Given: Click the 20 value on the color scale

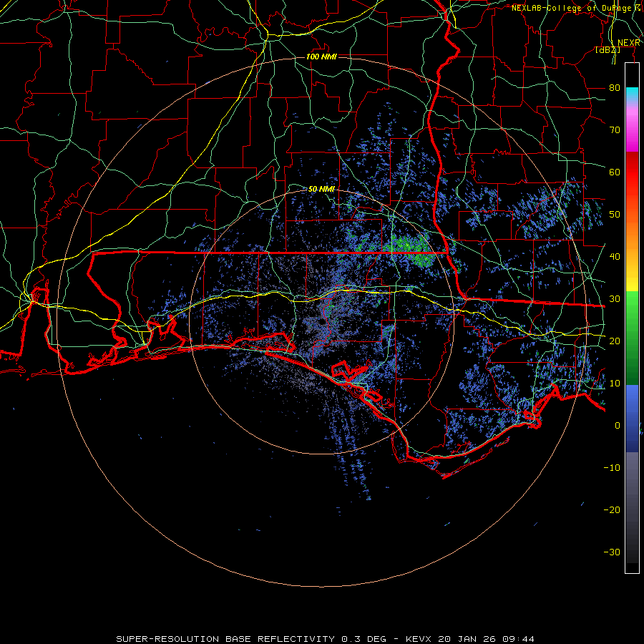Looking at the screenshot, I should 615,341.
